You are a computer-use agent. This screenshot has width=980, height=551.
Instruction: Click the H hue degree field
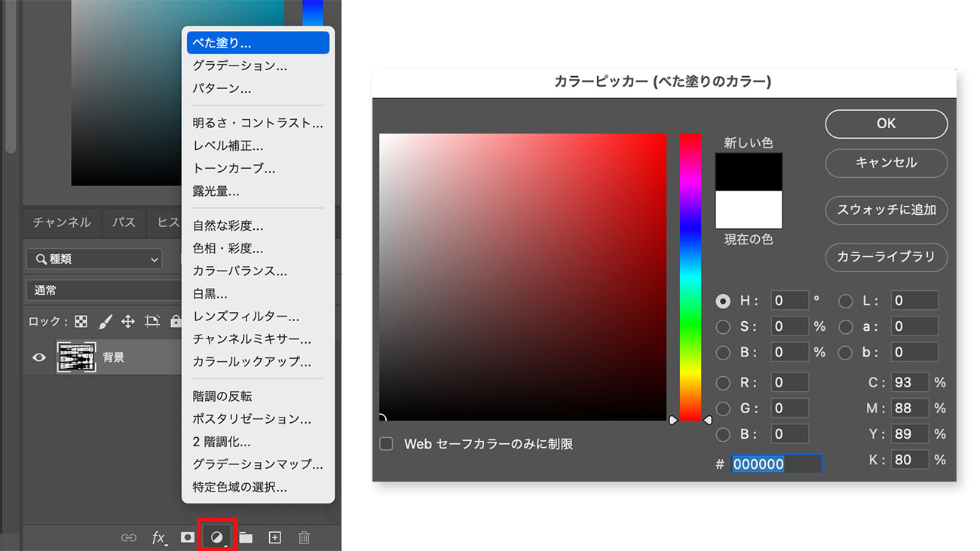789,301
